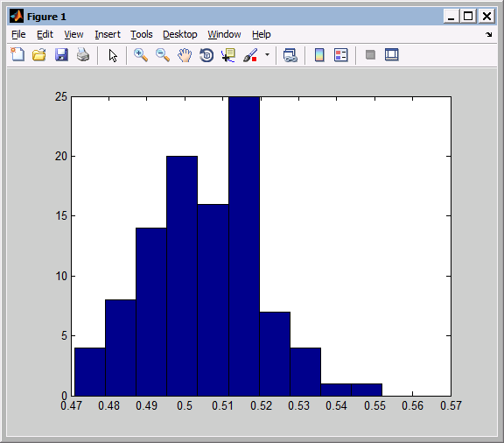Insert a colorbar with toolbar icon
The height and width of the screenshot is (443, 504).
(319, 54)
